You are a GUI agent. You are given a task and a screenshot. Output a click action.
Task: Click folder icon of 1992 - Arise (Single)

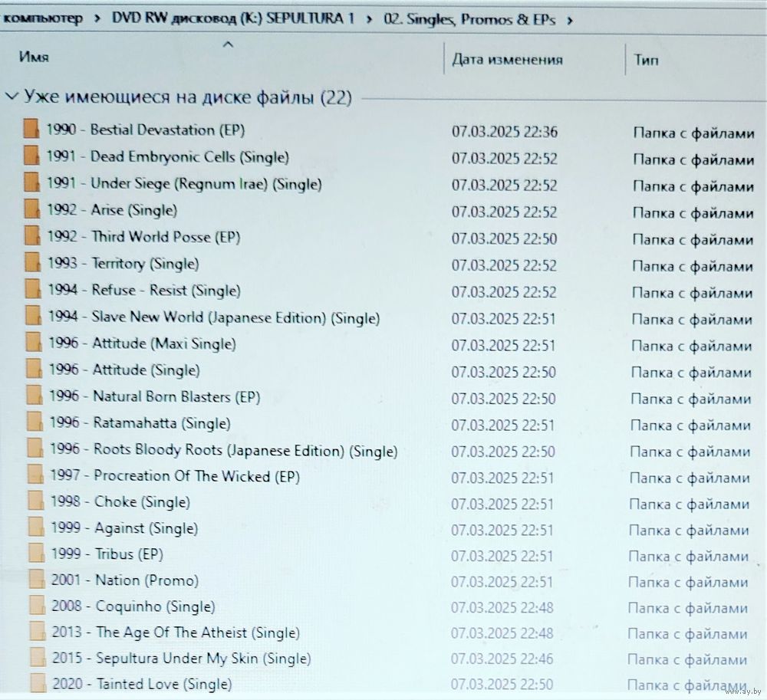[31, 209]
